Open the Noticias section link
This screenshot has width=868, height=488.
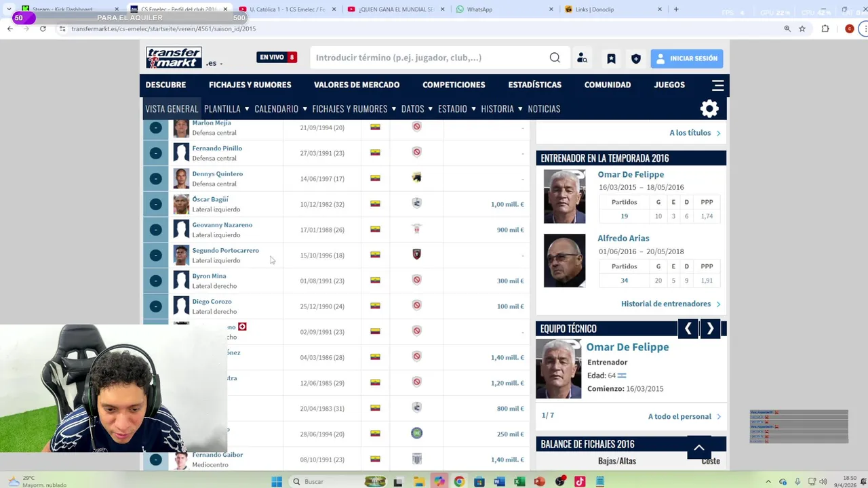point(544,108)
